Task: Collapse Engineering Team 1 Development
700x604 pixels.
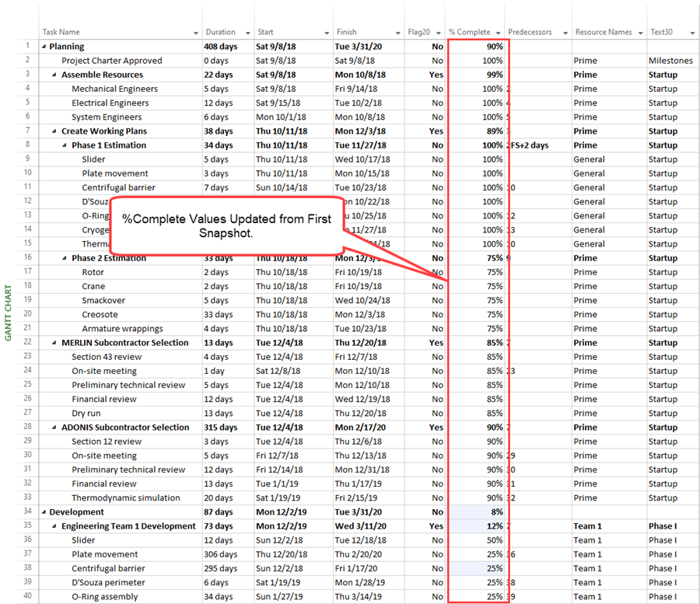Action: coord(53,525)
